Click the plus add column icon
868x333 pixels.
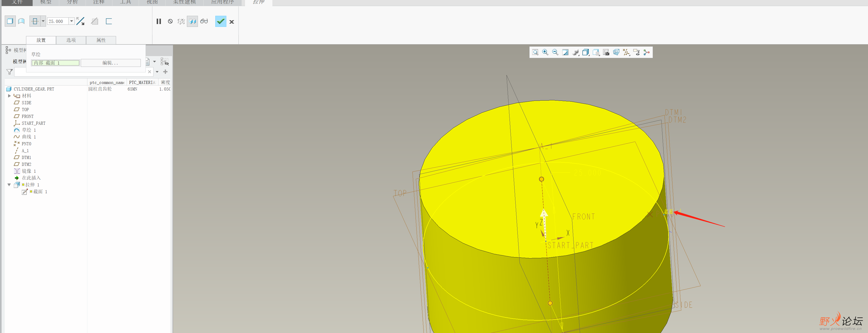pyautogui.click(x=165, y=72)
